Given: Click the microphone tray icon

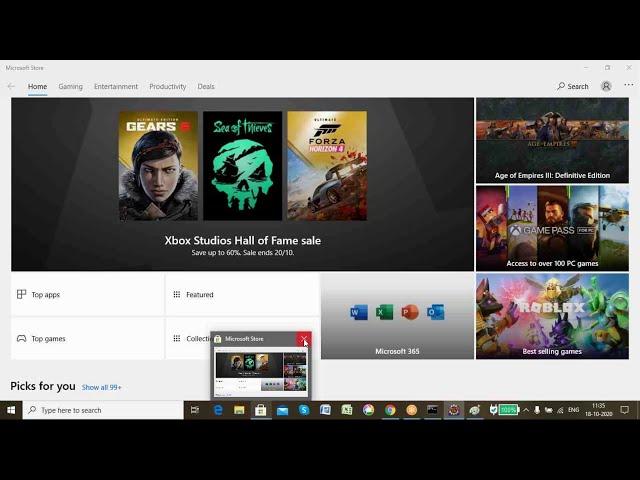Looking at the screenshot, I should tap(537, 410).
